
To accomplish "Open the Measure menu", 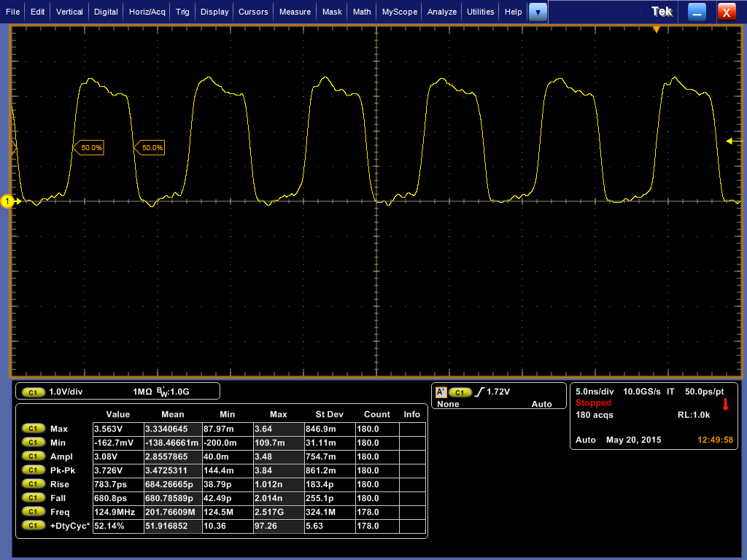I will pos(295,12).
